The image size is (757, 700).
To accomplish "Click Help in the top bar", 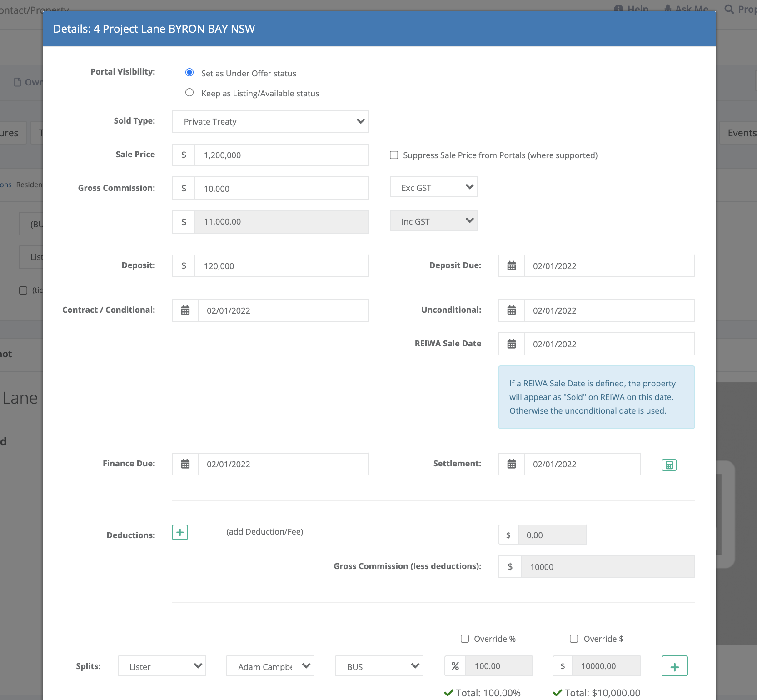I will pyautogui.click(x=632, y=9).
